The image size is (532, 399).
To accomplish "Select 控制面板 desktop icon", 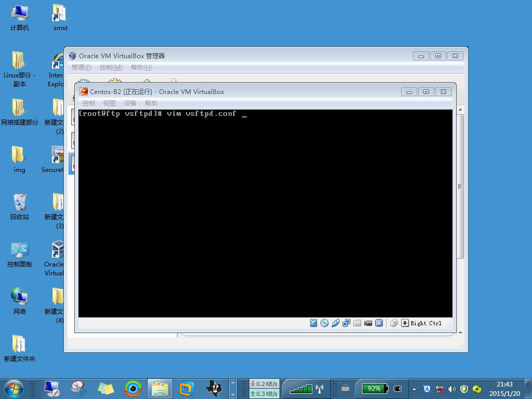I will (19, 254).
